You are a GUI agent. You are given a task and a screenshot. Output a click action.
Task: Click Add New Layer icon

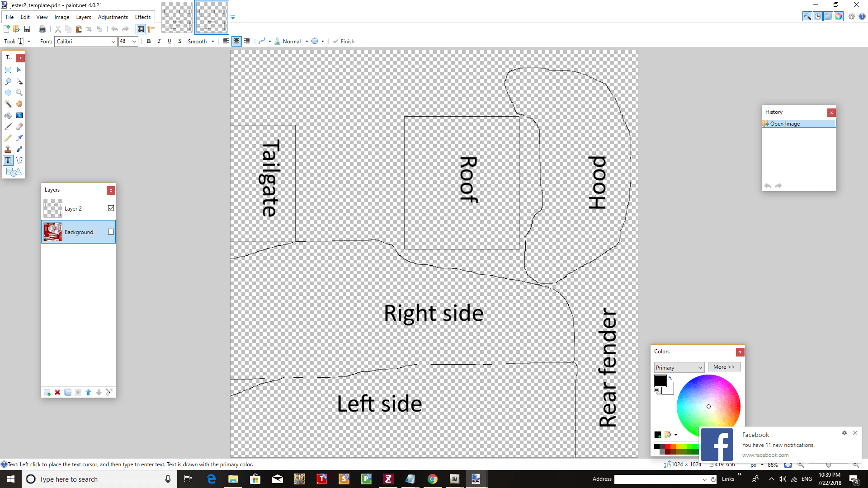[47, 392]
